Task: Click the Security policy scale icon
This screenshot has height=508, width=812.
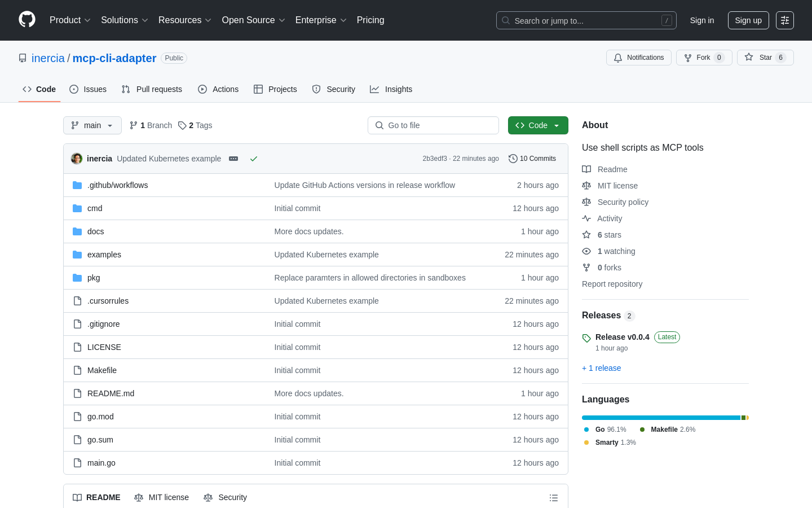Action: [586, 202]
